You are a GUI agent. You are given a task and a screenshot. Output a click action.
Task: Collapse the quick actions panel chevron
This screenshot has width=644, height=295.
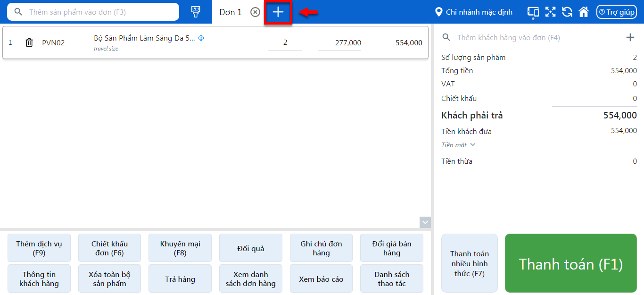click(x=425, y=222)
